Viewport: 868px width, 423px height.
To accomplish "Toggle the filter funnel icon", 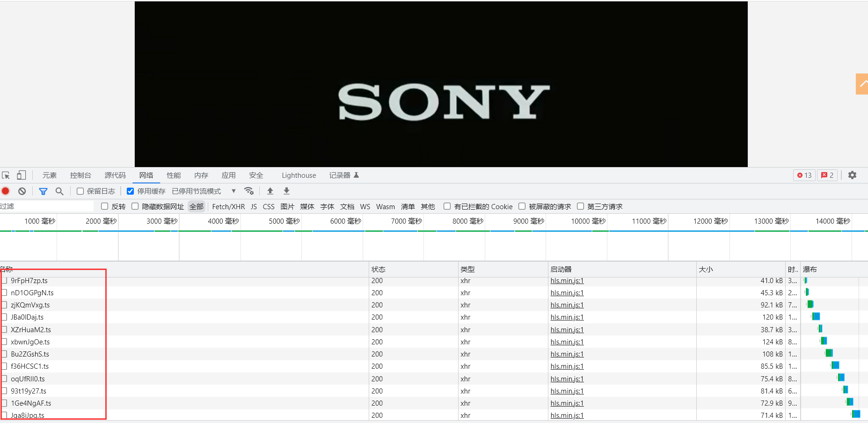I will point(43,191).
